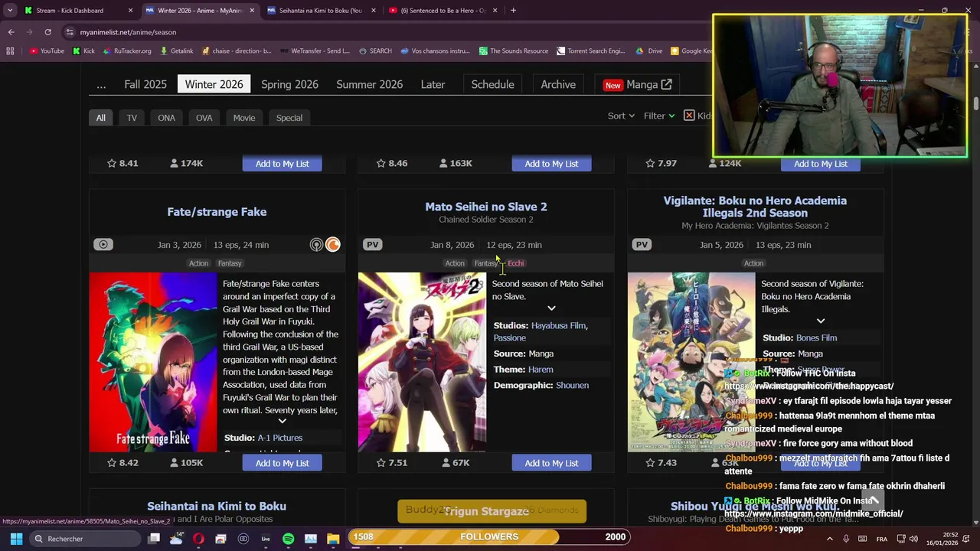
Task: Select the Summer 2026 season
Action: point(369,84)
